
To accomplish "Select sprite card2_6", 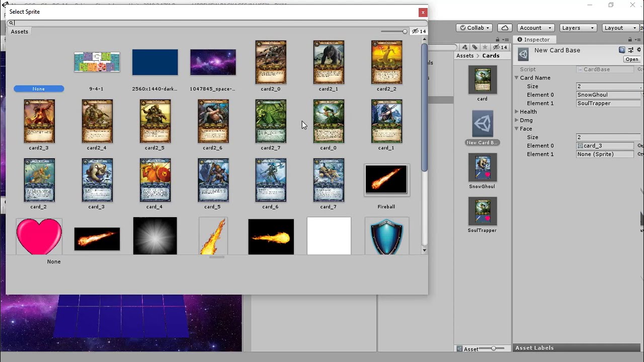I will 213,121.
